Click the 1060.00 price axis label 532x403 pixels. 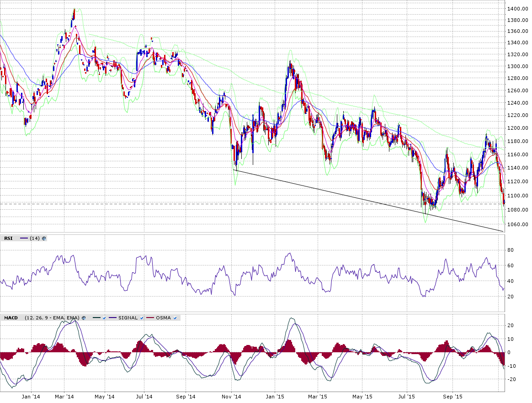517,224
